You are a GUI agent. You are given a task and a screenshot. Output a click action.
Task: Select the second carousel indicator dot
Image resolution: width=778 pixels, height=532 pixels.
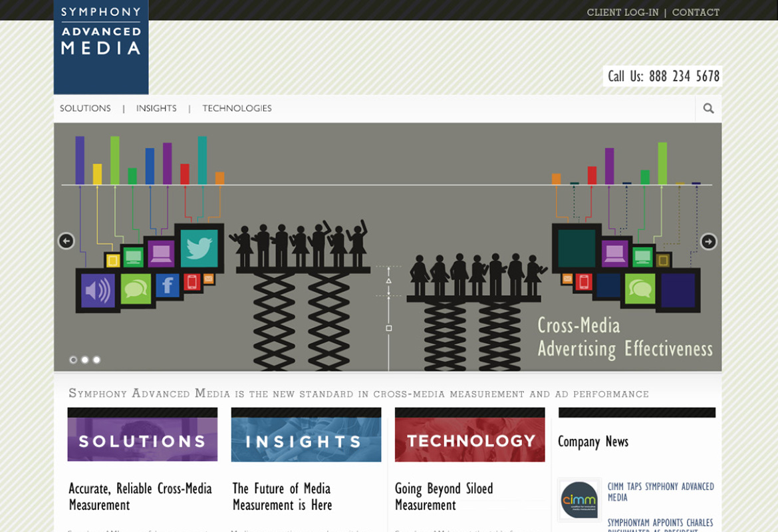click(85, 360)
